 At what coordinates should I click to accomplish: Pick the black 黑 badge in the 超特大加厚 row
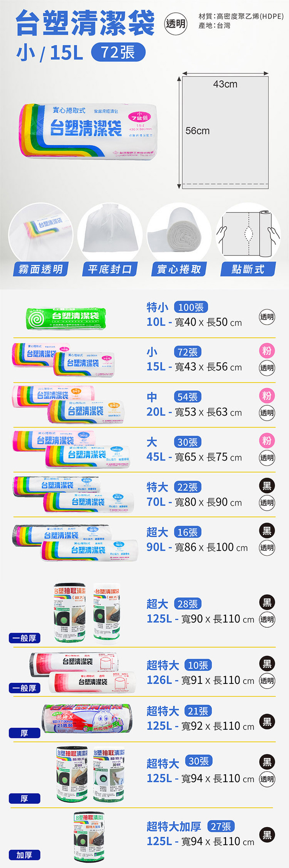point(267,835)
